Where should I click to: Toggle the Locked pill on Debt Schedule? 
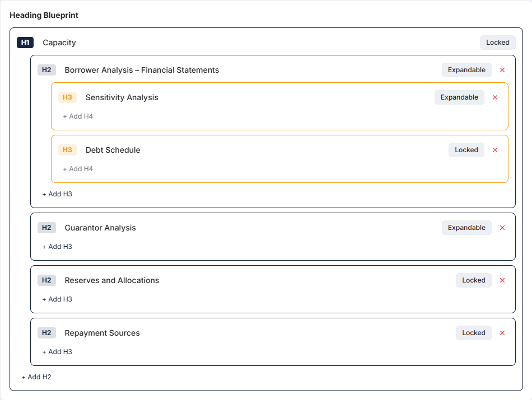466,150
